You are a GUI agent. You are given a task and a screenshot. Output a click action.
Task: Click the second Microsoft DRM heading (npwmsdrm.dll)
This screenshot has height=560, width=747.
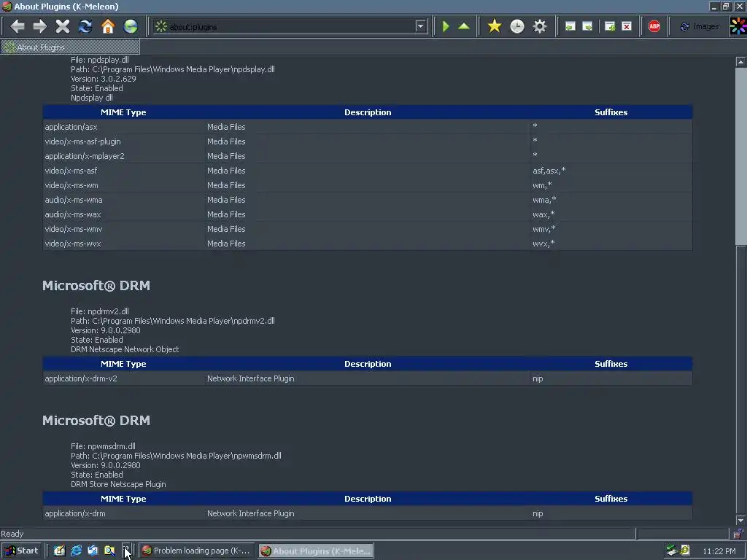pyautogui.click(x=96, y=421)
